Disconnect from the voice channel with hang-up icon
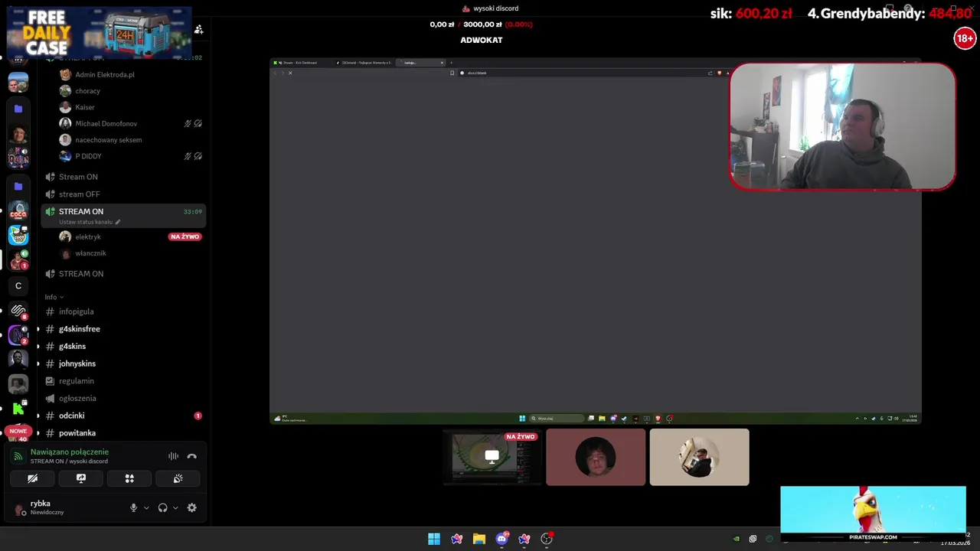Viewport: 980px width, 551px height. pyautogui.click(x=192, y=456)
